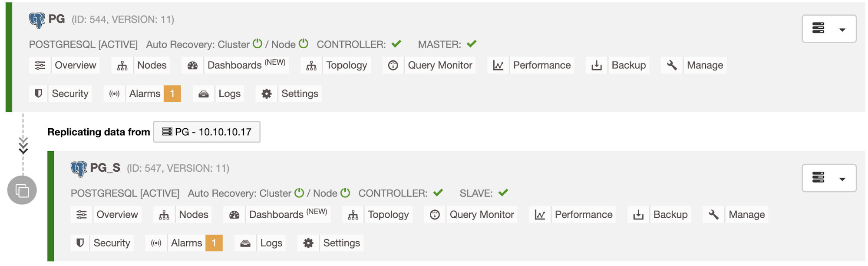868x266 pixels.
Task: Click the PG - 10.10.10.17 replication source button
Action: [x=207, y=132]
